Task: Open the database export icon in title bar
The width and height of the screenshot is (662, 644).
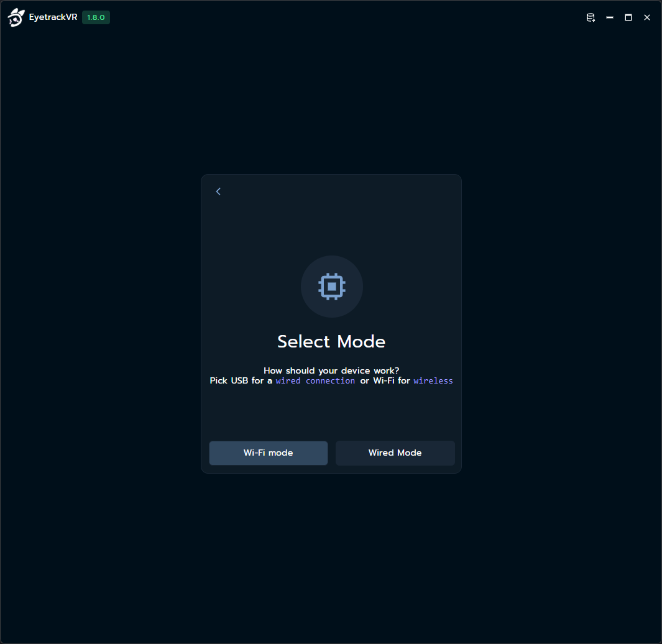Action: pyautogui.click(x=591, y=18)
